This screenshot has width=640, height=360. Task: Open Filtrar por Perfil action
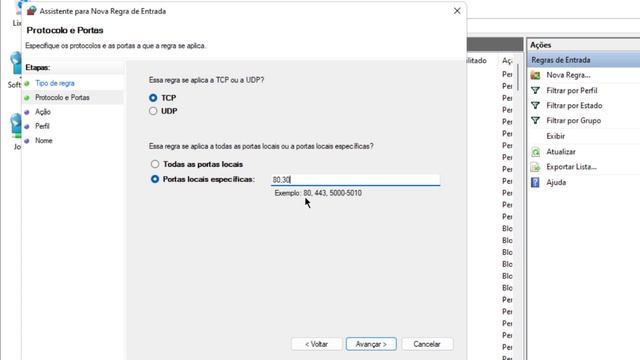572,91
